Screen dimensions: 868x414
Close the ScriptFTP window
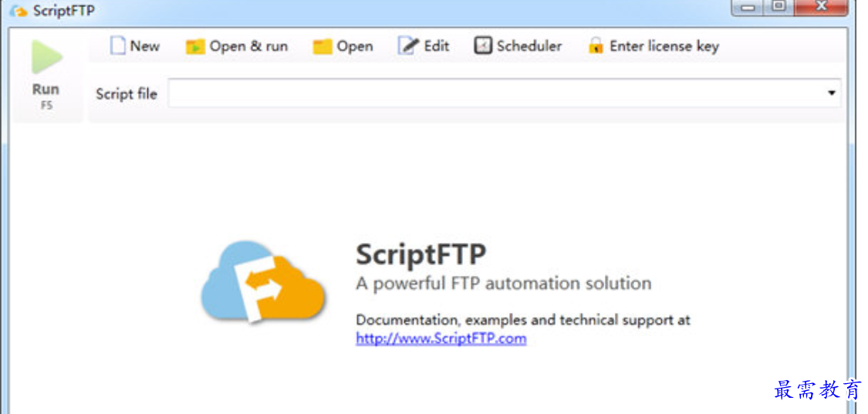coord(821,7)
